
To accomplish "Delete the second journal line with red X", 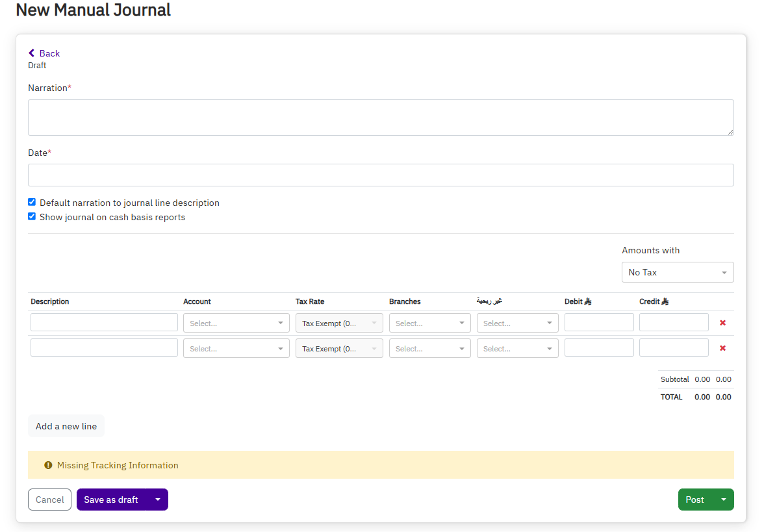I will 722,348.
